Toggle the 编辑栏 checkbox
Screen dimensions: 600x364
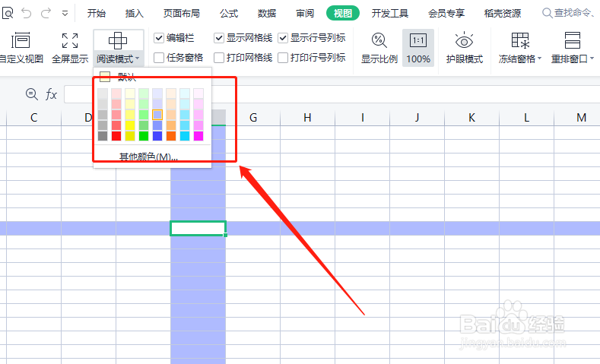pos(159,38)
